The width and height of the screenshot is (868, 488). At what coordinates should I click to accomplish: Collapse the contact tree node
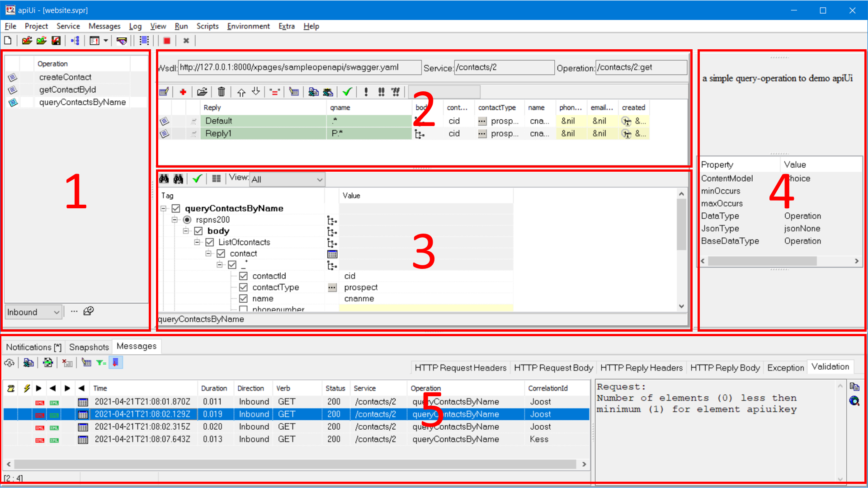[208, 254]
